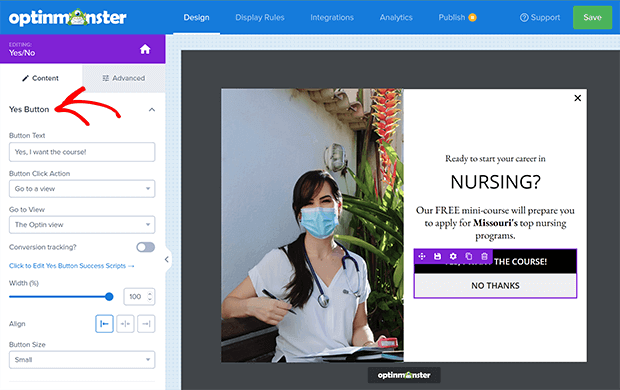Click to Edit Yes Button Success Scripts link

(72, 266)
